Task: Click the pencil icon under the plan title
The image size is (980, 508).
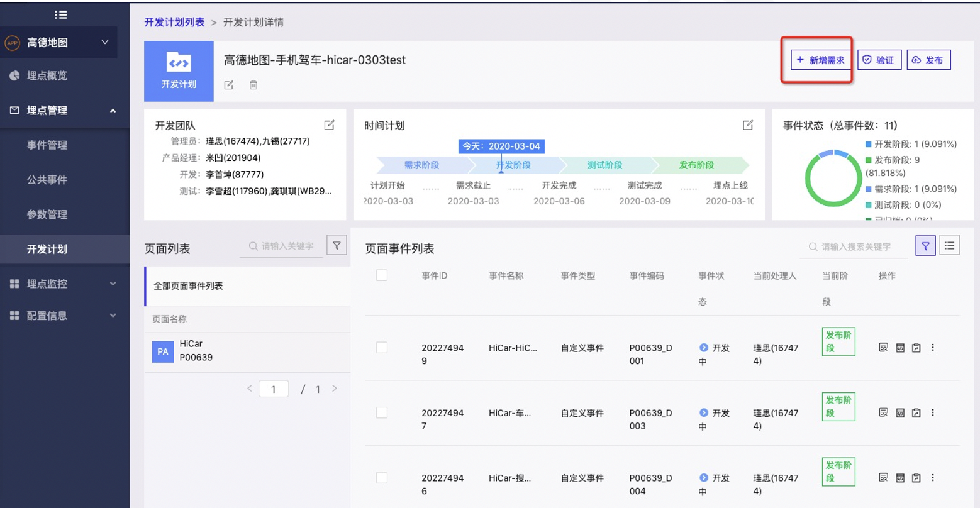Action: click(x=229, y=85)
